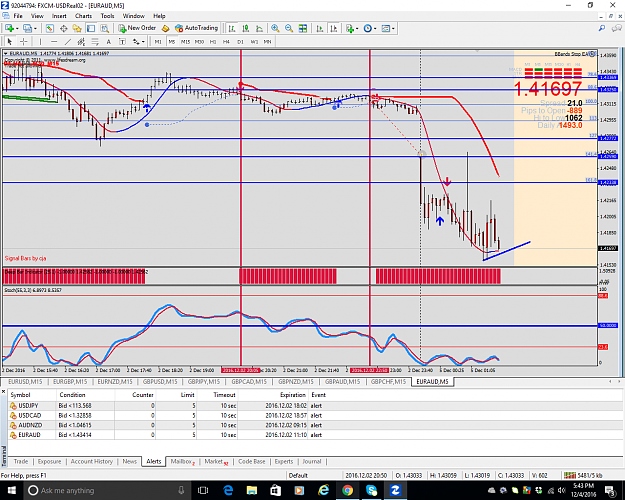Image resolution: width=625 pixels, height=500 pixels.
Task: Toggle chart auto scroll
Action: [x=320, y=28]
